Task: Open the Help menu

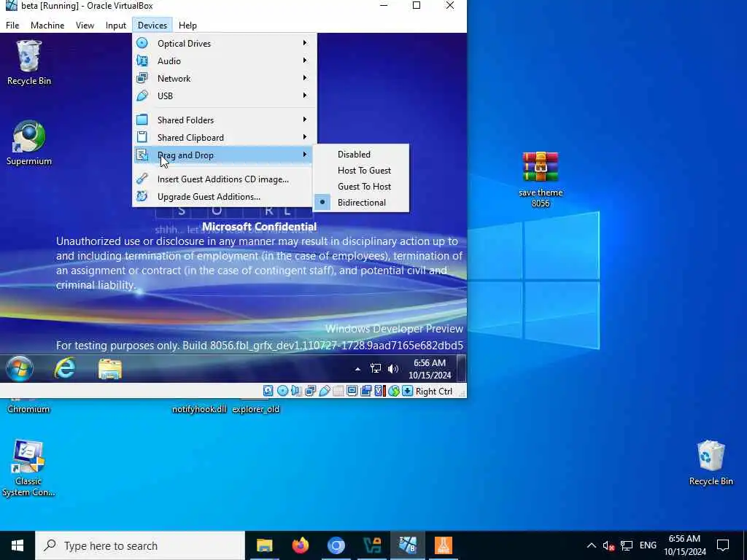Action: click(187, 26)
